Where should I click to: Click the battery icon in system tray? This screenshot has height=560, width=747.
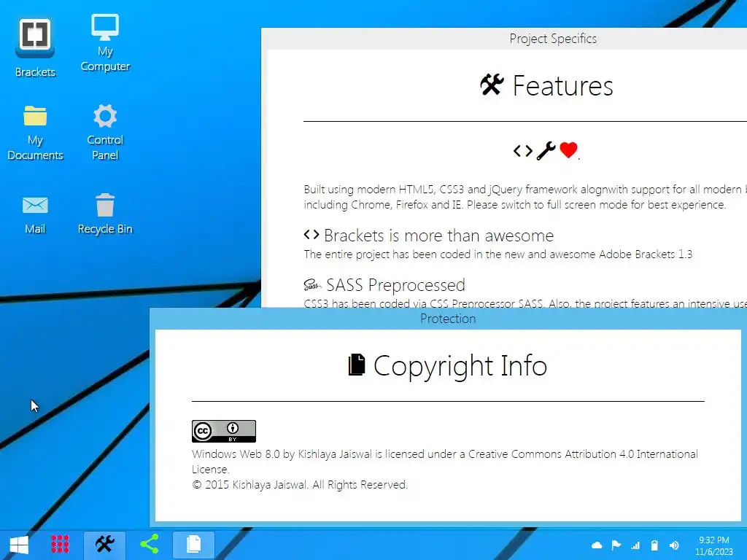[x=654, y=545]
